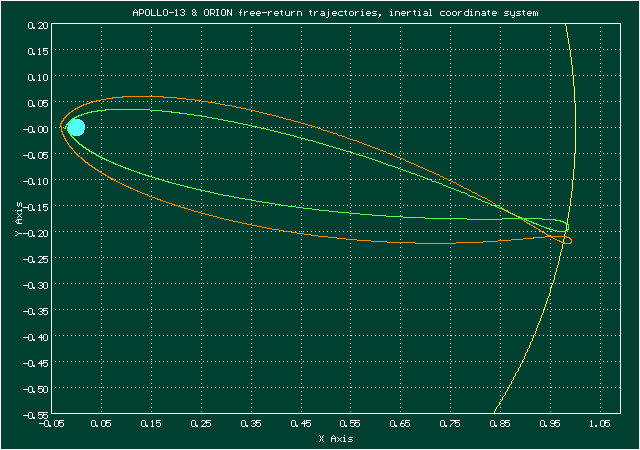
Task: Click the Y-axis tick label 0.20
Action: tap(38, 25)
